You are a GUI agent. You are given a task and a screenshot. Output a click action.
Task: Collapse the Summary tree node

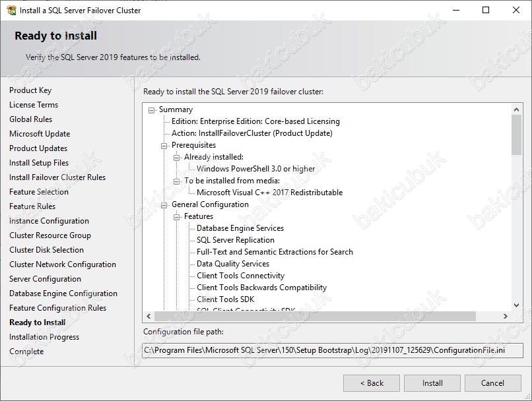[x=152, y=109]
